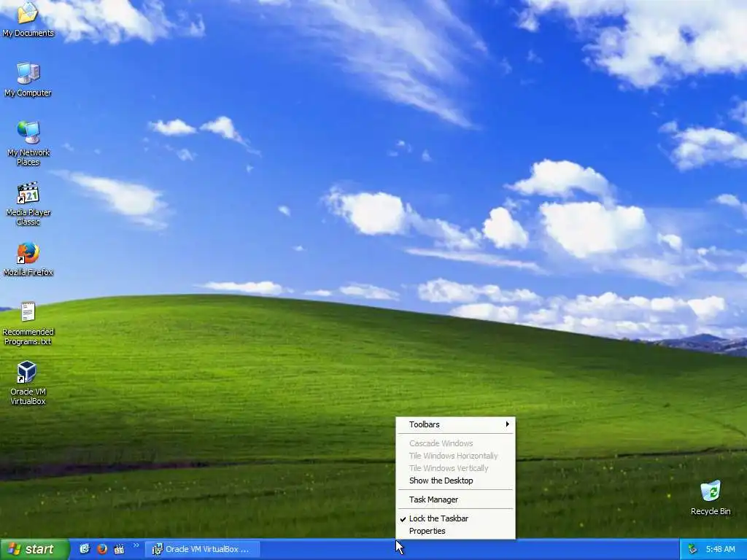Select the Recycle Bin icon
The height and width of the screenshot is (560, 747).
[x=711, y=498]
